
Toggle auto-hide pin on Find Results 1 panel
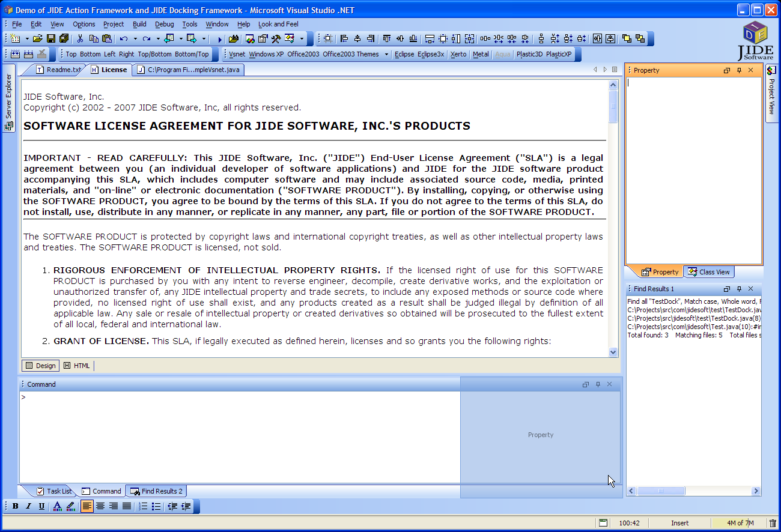pos(739,289)
